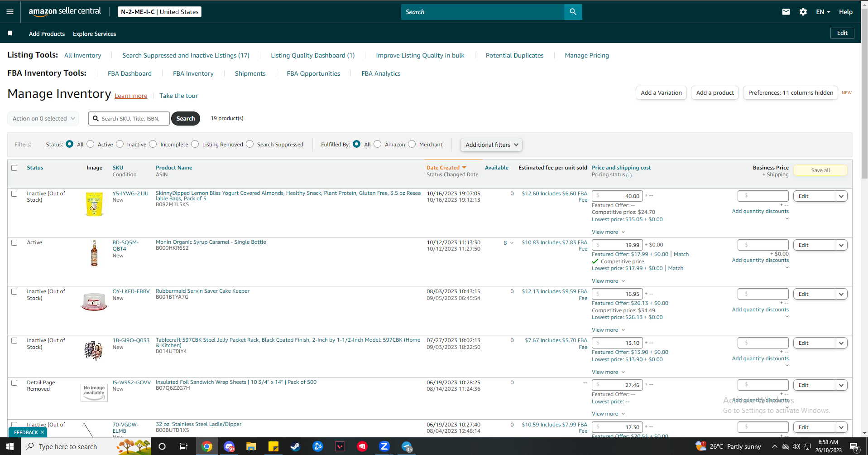
Task: Click the Save all button
Action: (820, 170)
